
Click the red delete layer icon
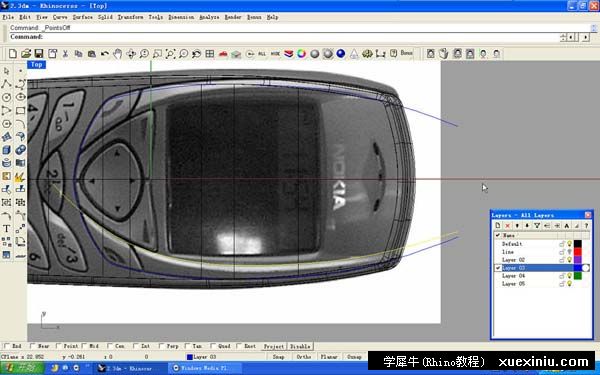[507, 226]
